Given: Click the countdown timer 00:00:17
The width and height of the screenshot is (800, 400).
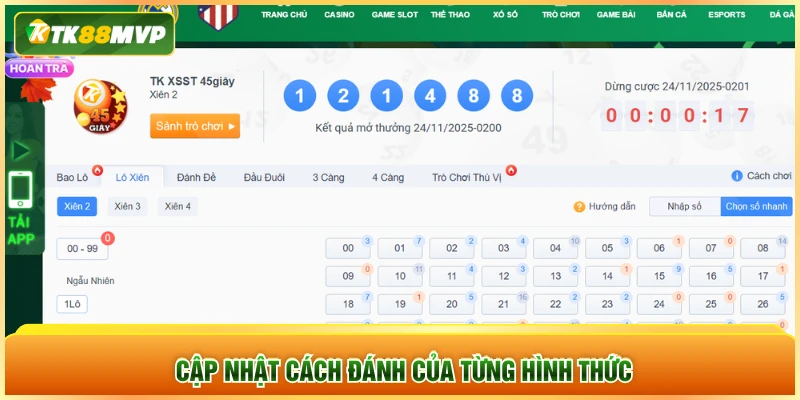Looking at the screenshot, I should pos(677,116).
